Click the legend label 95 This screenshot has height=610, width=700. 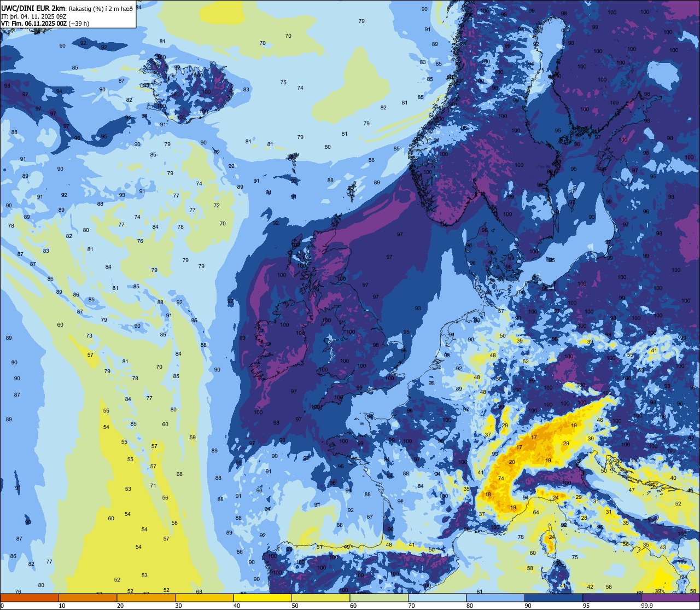click(586, 606)
